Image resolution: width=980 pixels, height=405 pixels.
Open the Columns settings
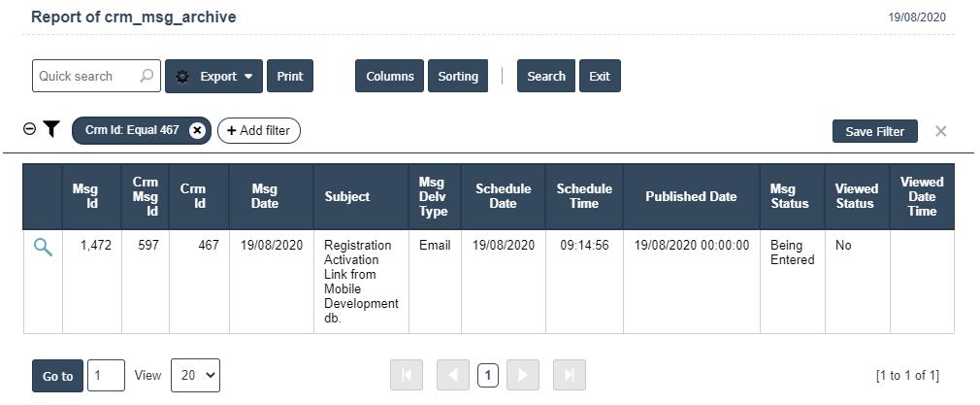(x=389, y=77)
